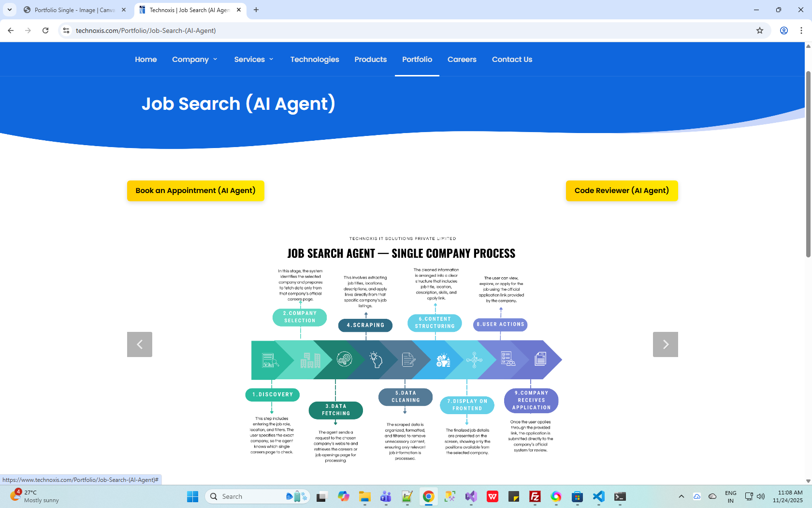The image size is (812, 508).
Task: Go to next slide with right arrow
Action: coord(665,344)
